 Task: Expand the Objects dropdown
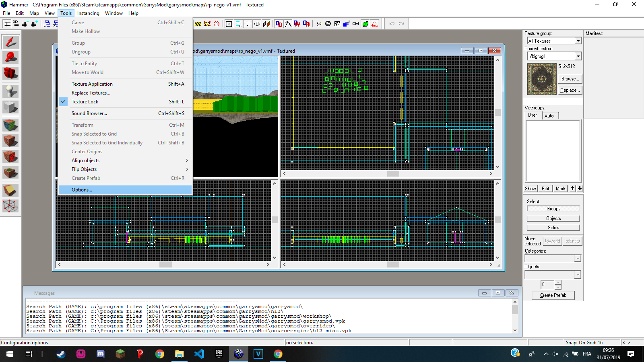tap(578, 275)
